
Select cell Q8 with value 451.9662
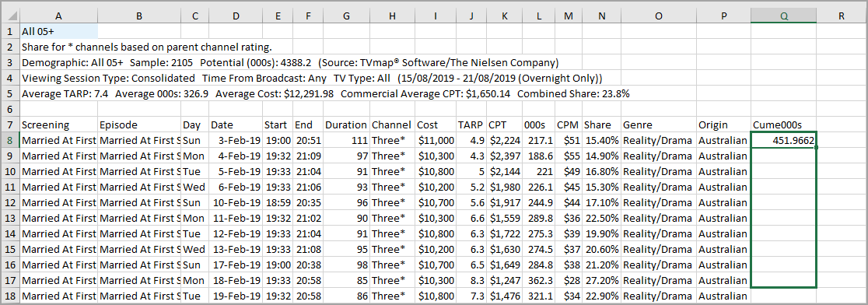click(x=783, y=141)
